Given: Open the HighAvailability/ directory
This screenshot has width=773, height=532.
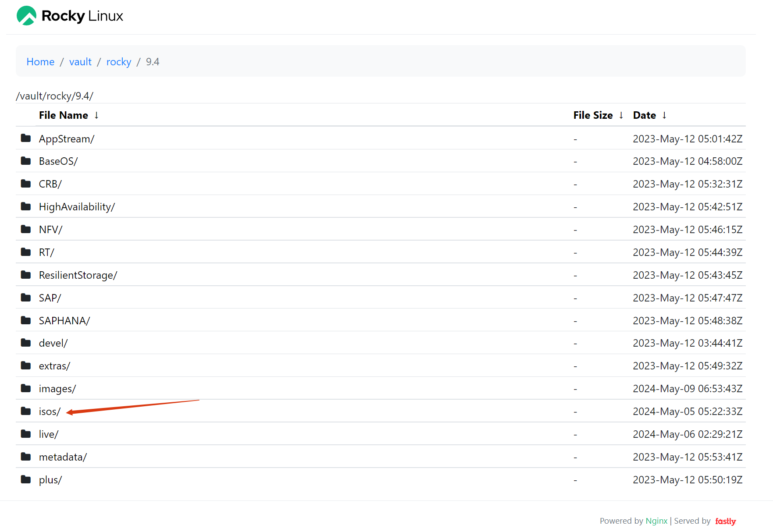Looking at the screenshot, I should pos(77,207).
